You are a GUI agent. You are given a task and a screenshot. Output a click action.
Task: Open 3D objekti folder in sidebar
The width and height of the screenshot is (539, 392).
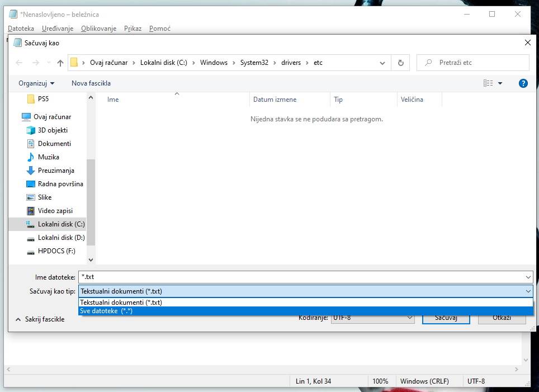tap(53, 130)
